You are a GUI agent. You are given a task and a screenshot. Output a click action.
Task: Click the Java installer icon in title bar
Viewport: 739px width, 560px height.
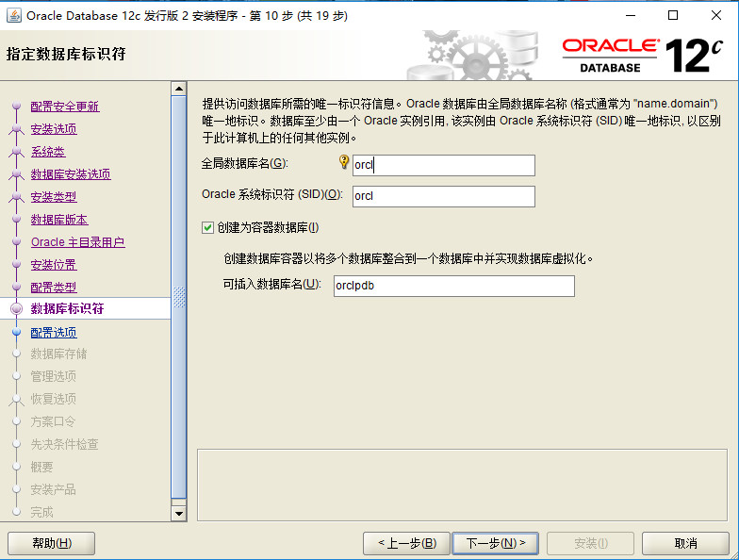(13, 15)
